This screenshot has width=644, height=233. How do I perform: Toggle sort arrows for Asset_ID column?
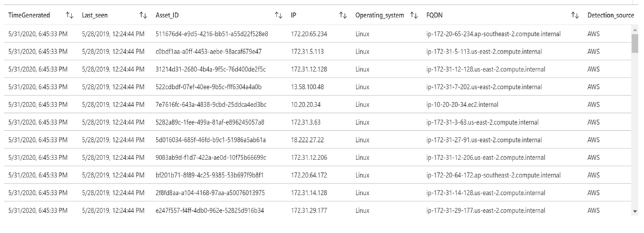coord(278,15)
